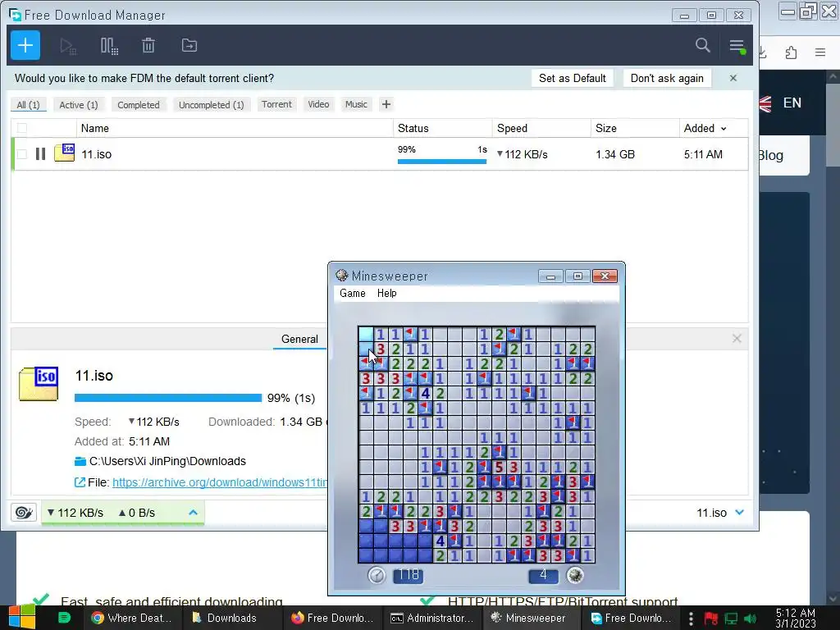Open the volume speaker tray icon
This screenshot has width=840, height=630.
[750, 619]
